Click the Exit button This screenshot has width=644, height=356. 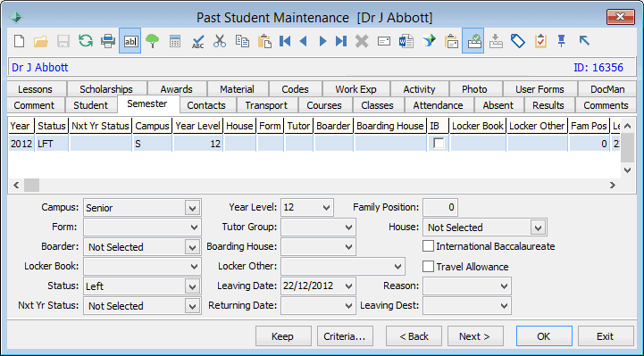pyautogui.click(x=606, y=336)
